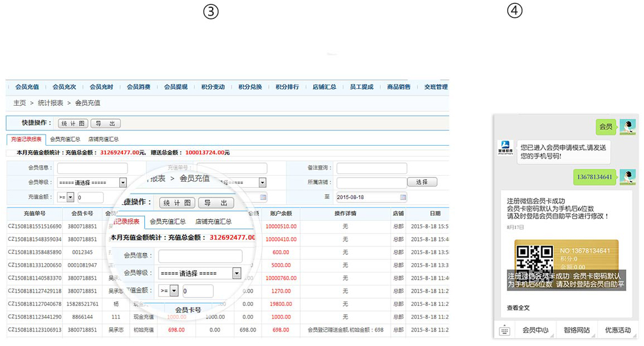Screen dimensions: 644x346
Task: Click the 店铺 column header
Action: (399, 214)
